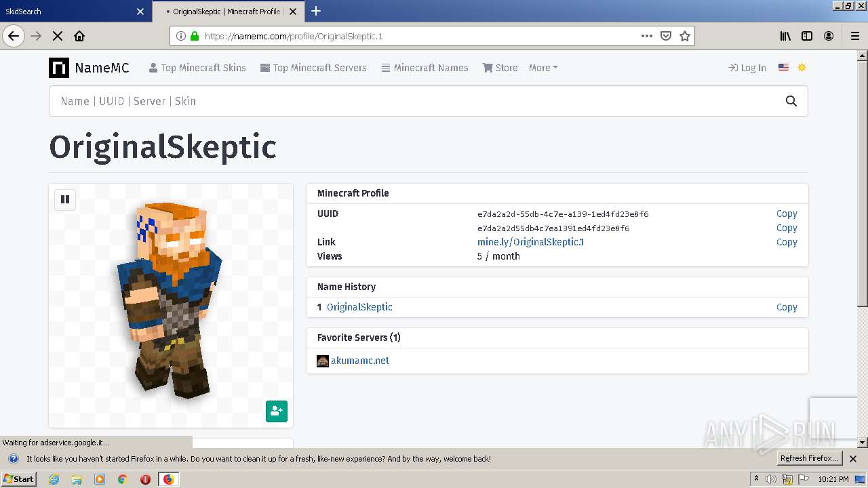Open Firefox hamburger menu

pyautogui.click(x=854, y=36)
